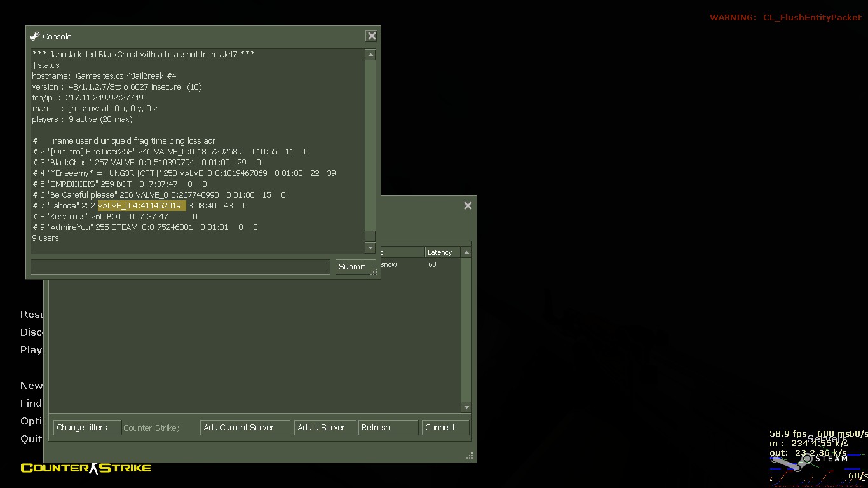The image size is (868, 488).
Task: Click the BlackGhost player row in status list
Action: [146, 163]
